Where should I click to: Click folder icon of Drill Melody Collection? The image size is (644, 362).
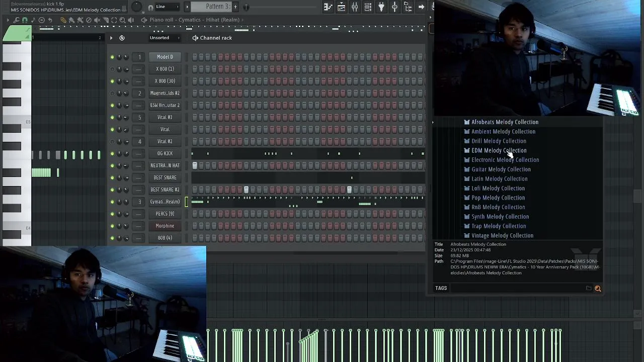click(467, 141)
